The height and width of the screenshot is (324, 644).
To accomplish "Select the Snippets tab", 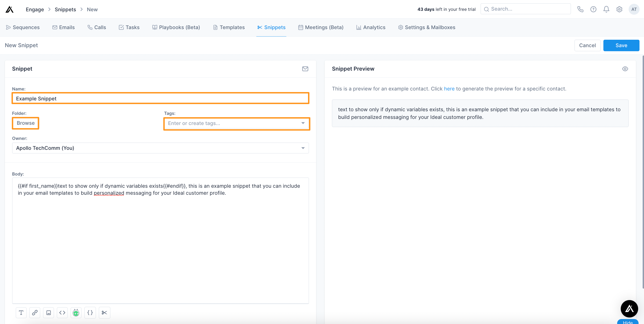I will [x=271, y=27].
